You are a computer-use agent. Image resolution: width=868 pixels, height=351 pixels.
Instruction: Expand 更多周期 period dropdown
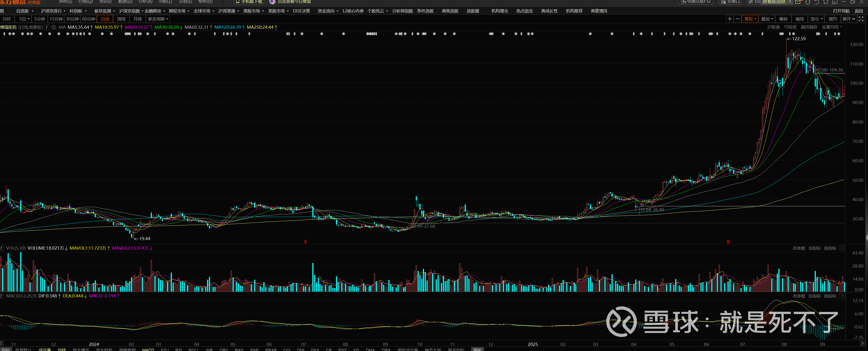[158, 19]
